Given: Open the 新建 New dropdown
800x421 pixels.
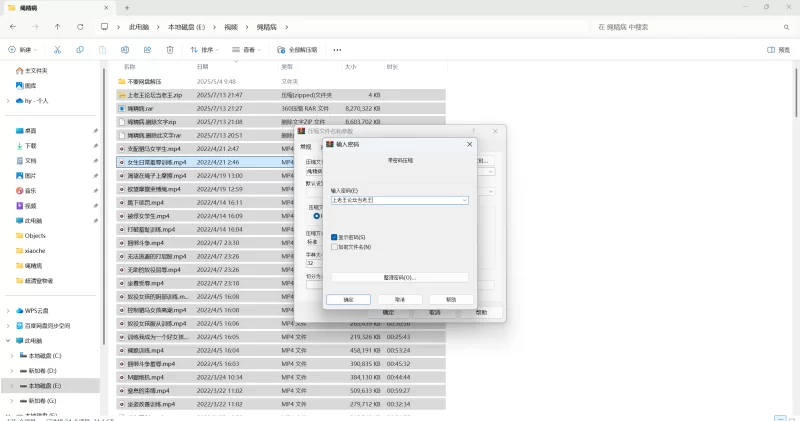Looking at the screenshot, I should point(23,50).
